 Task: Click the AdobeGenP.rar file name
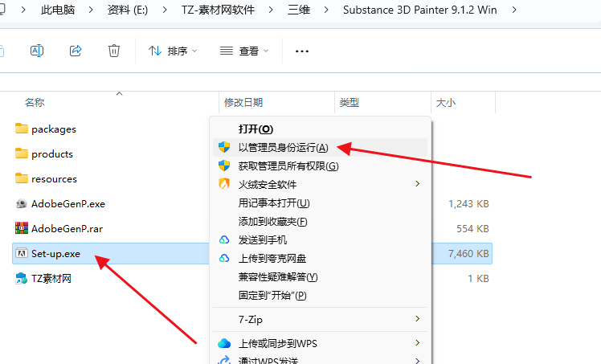pyautogui.click(x=67, y=229)
